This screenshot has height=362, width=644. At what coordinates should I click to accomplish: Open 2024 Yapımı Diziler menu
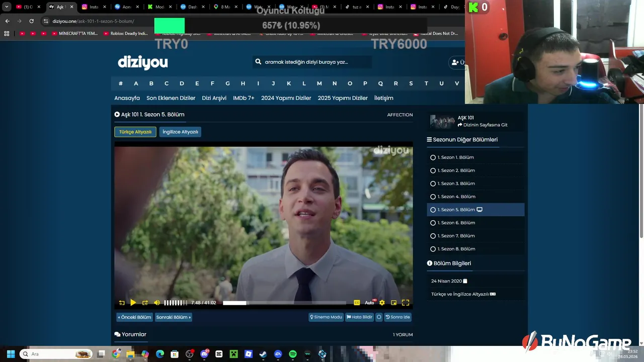pos(286,98)
